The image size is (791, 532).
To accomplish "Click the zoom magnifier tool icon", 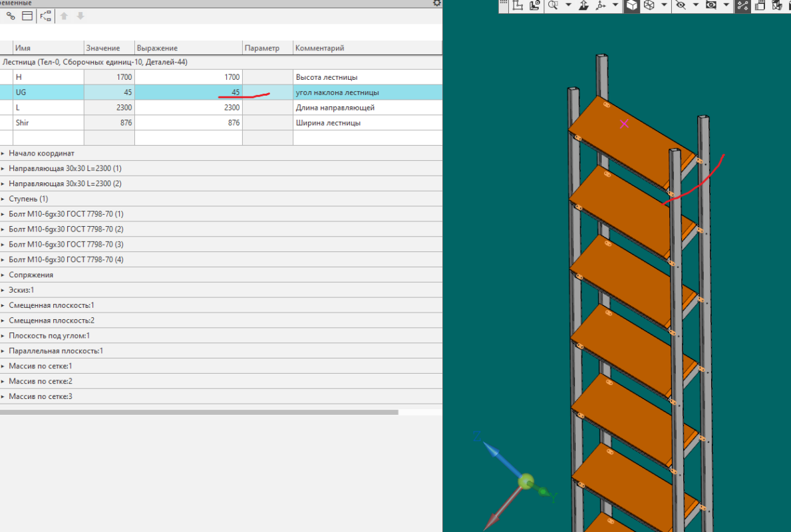I will click(x=554, y=5).
